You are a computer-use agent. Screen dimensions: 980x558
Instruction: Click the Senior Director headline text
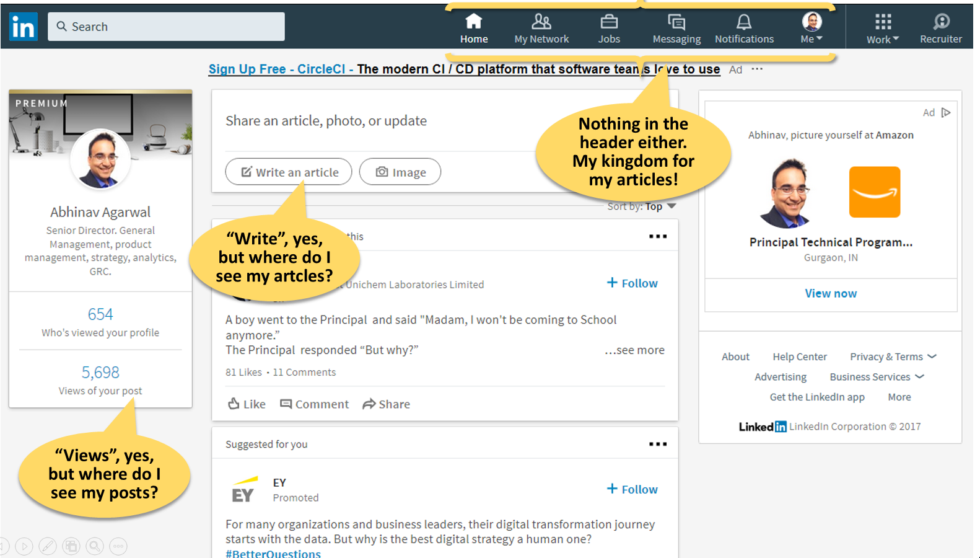pos(100,250)
